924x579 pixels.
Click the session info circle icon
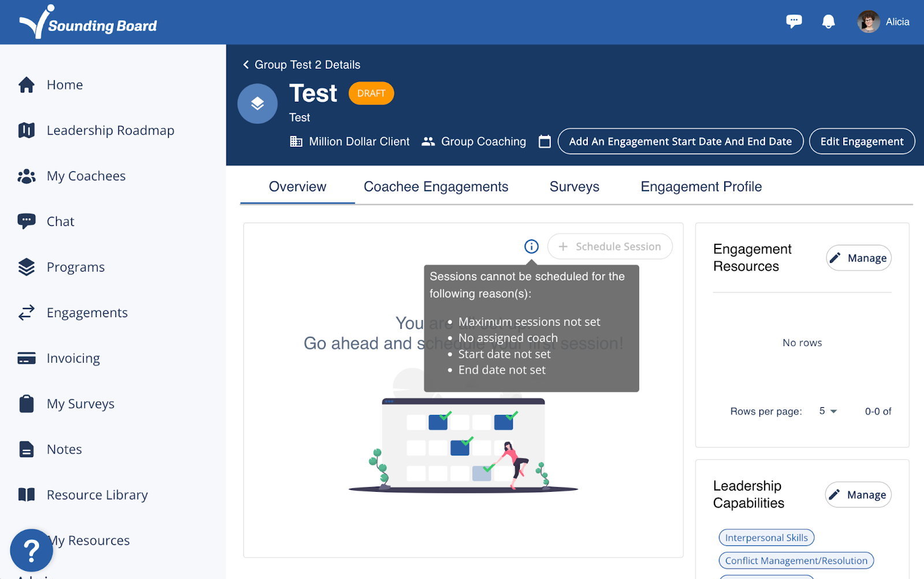[x=531, y=247]
